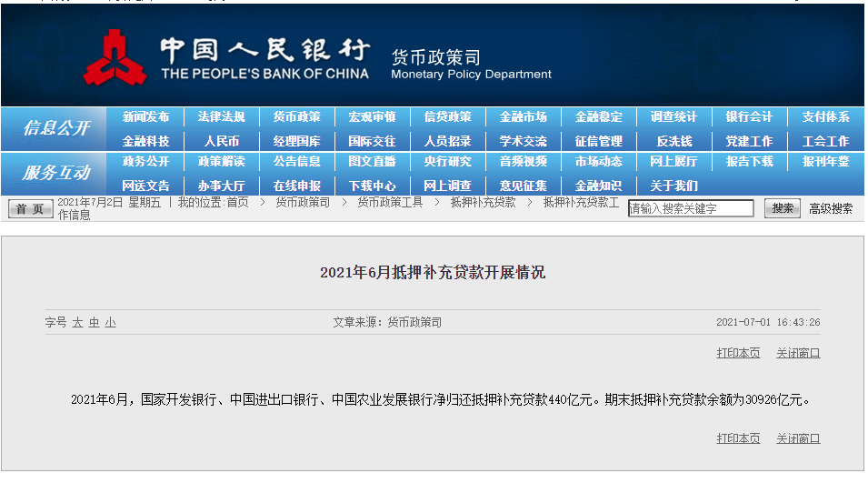The image size is (868, 483).
Task: Open the 货币政策 navigation item
Action: 296,117
